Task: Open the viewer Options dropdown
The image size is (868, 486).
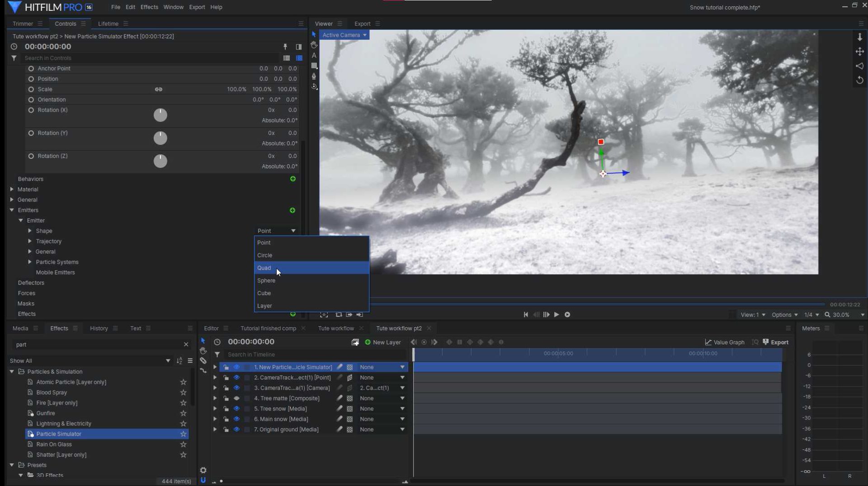Action: click(784, 315)
